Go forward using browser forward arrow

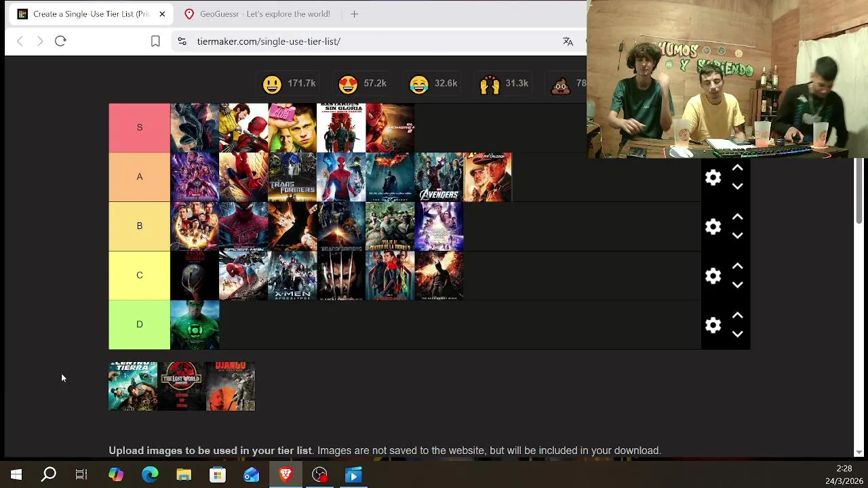tap(40, 41)
